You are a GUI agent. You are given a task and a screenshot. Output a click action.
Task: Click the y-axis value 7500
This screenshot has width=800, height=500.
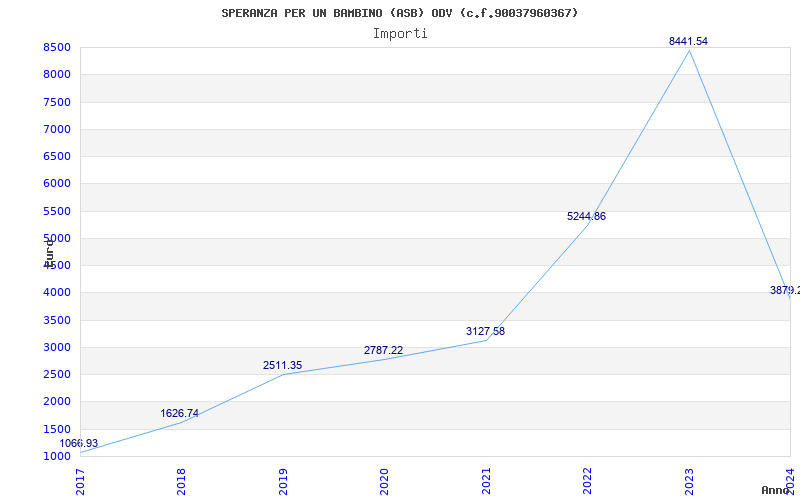[57, 102]
